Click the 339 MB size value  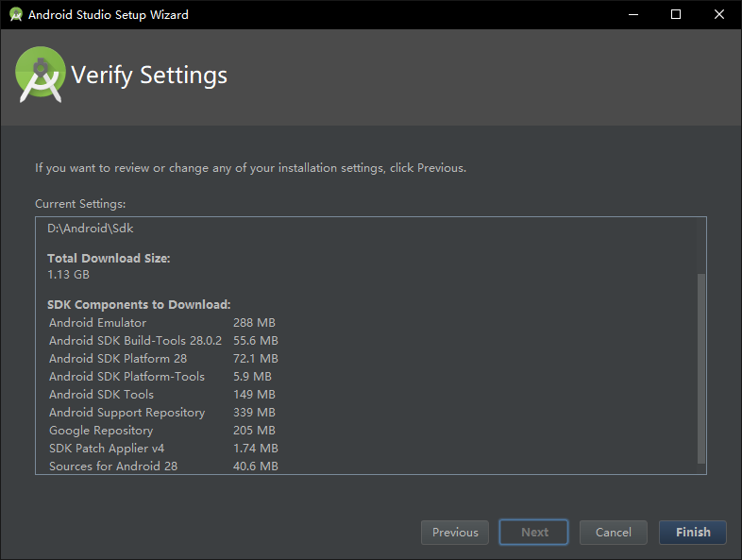click(x=254, y=413)
